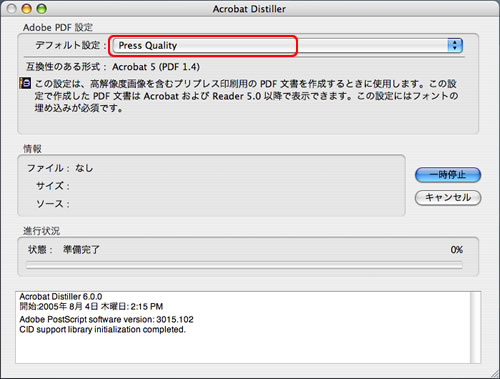Screen dimensions: 500x379
Task: Click the サイズ： label
Action: (53, 186)
